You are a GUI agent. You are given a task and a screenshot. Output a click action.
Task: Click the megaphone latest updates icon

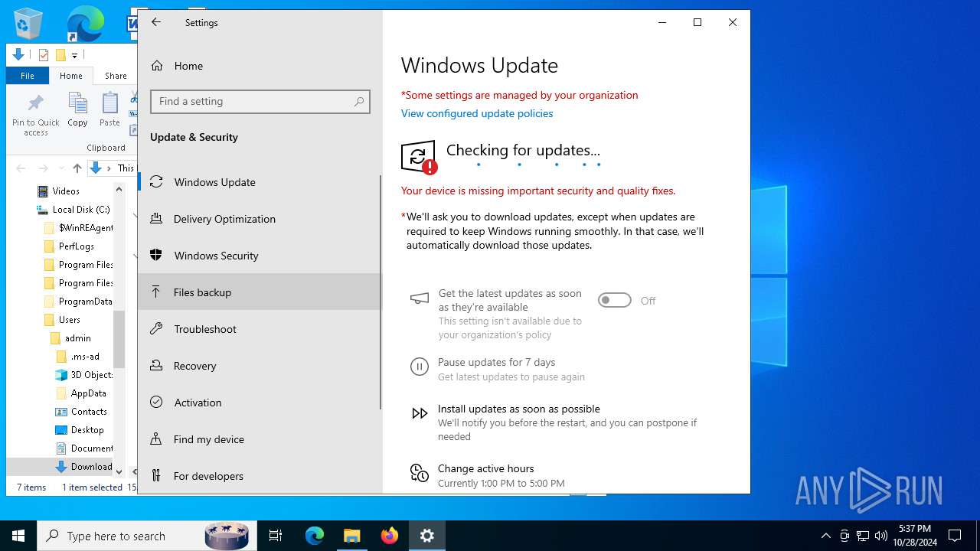(419, 298)
